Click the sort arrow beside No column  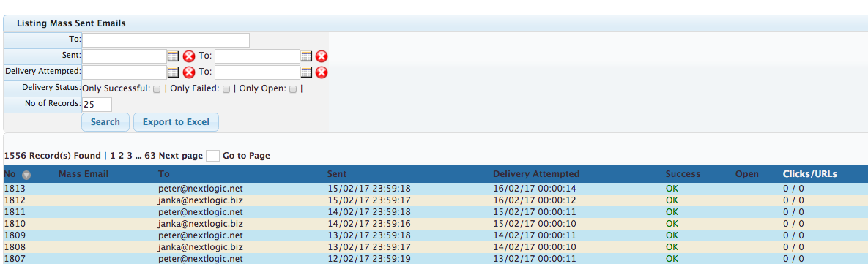(26, 175)
